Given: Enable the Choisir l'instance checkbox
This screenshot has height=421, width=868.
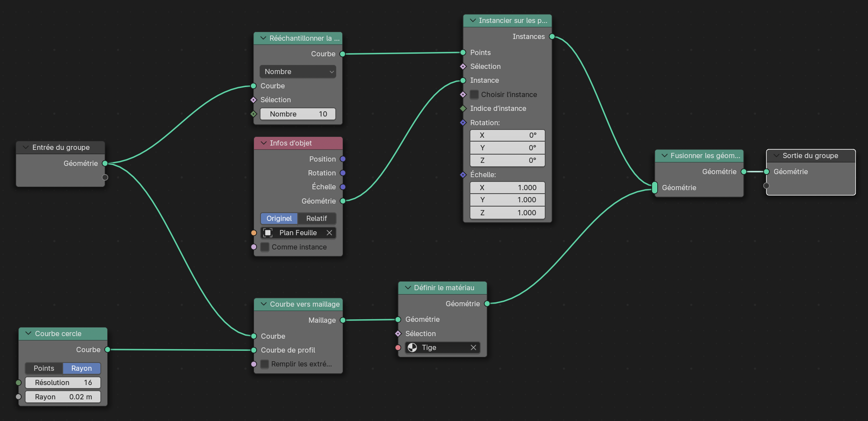Looking at the screenshot, I should click(x=474, y=94).
